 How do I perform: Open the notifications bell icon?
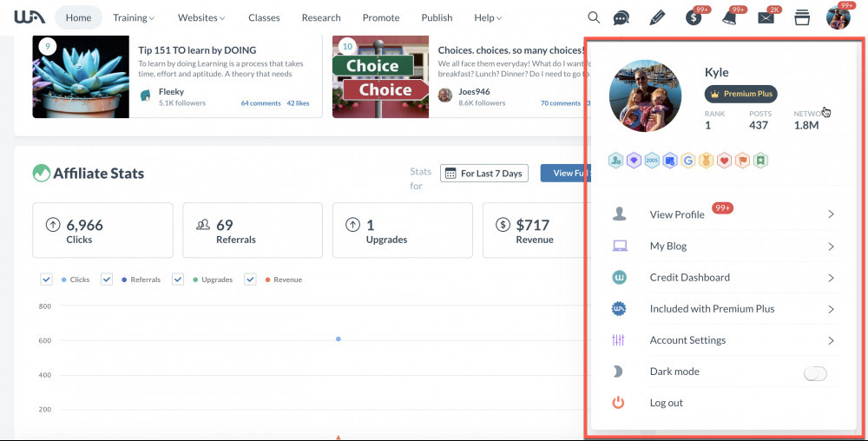[x=730, y=17]
